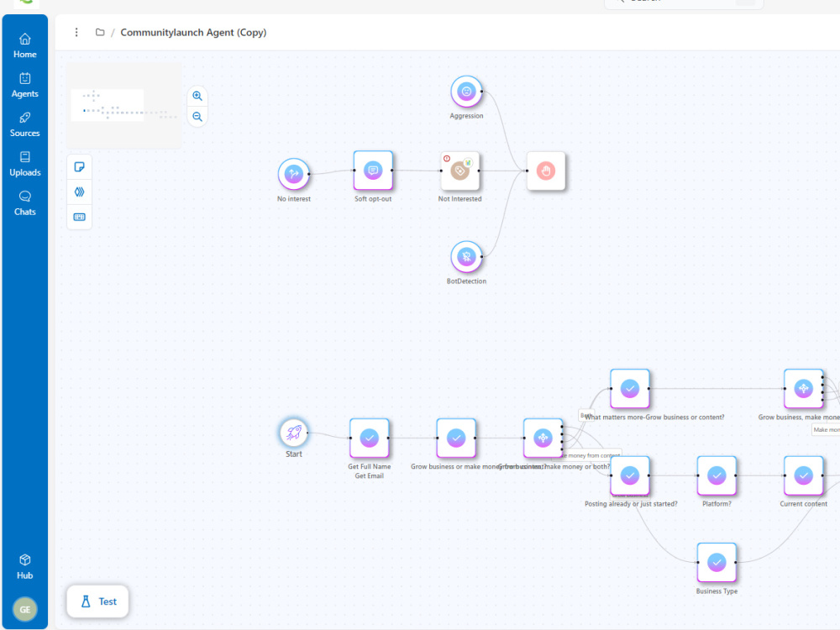Select the router node after Grow business question
The image size is (840, 630).
(x=543, y=438)
